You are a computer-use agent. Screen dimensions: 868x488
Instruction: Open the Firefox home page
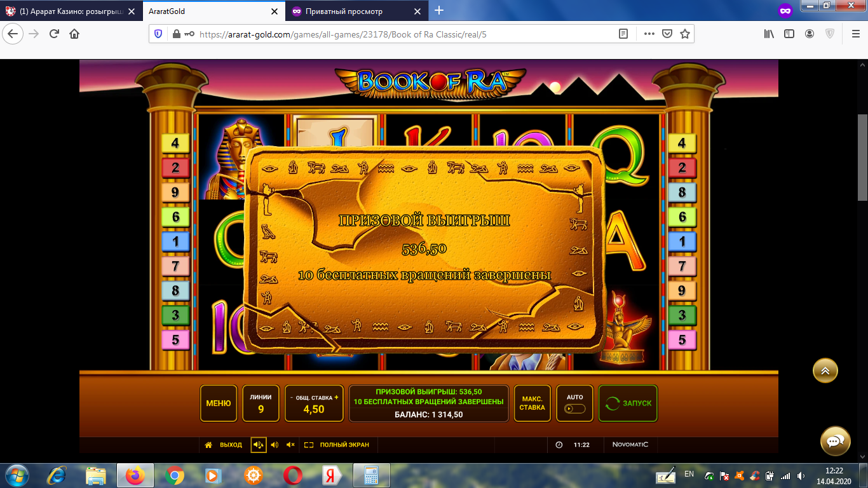(74, 34)
